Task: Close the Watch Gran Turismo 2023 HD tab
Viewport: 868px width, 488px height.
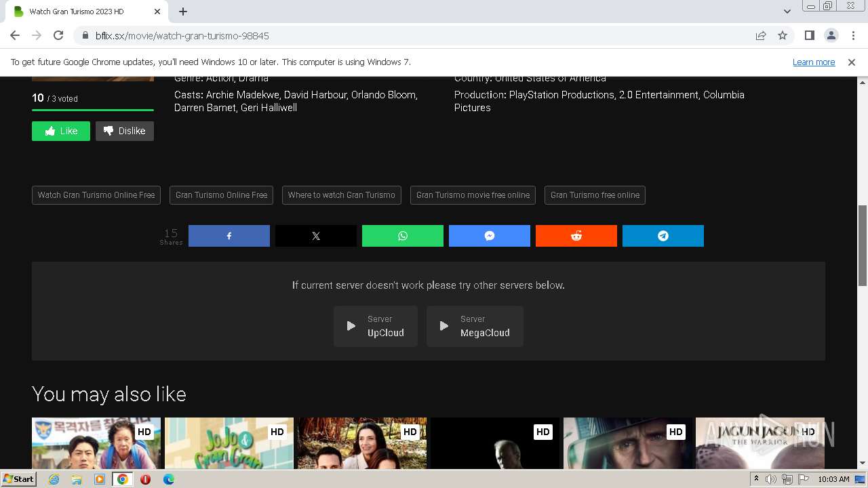Action: click(157, 12)
